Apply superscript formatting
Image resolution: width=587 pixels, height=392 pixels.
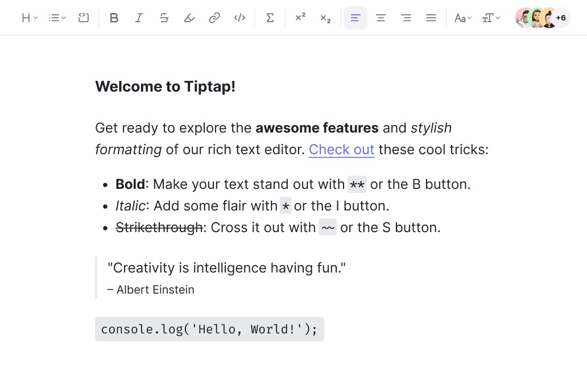pyautogui.click(x=300, y=18)
